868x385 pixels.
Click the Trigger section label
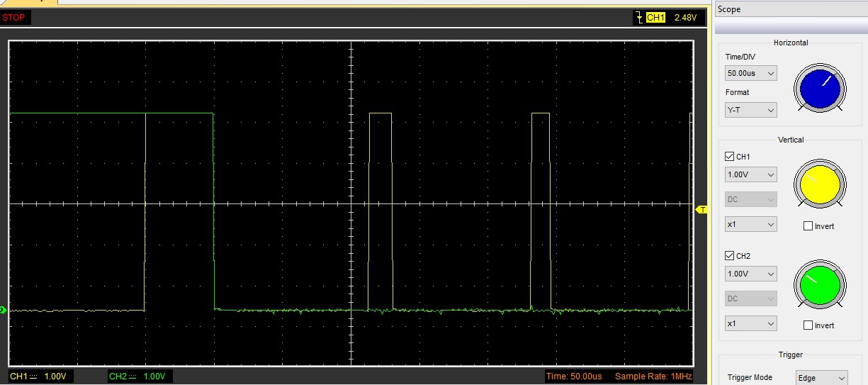coord(791,355)
